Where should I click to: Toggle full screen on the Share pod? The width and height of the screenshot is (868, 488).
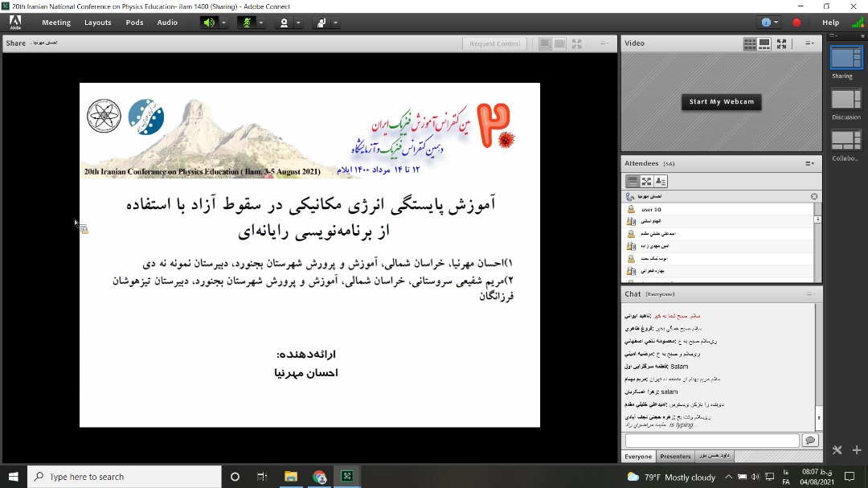click(577, 43)
